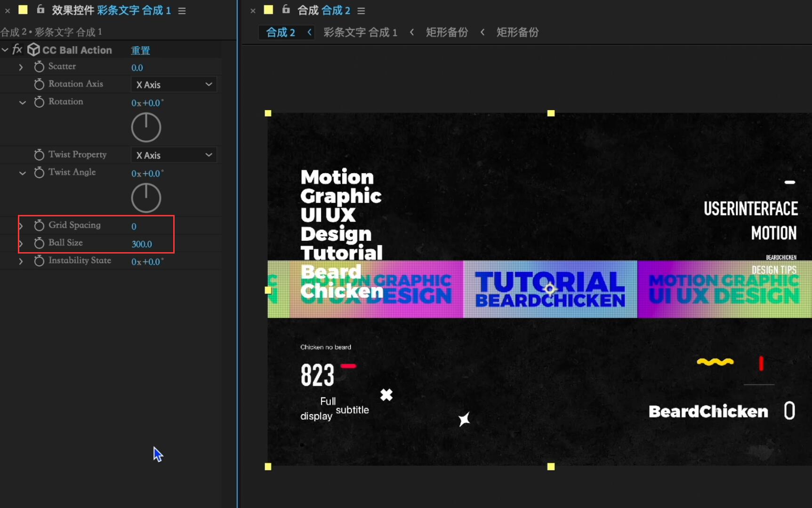Click the CC Ball Action cube icon
This screenshot has width=812, height=508.
(33, 49)
